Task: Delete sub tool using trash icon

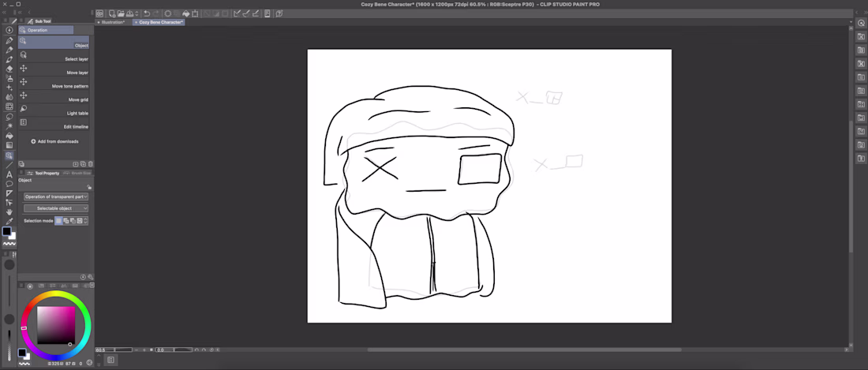Action: [90, 164]
